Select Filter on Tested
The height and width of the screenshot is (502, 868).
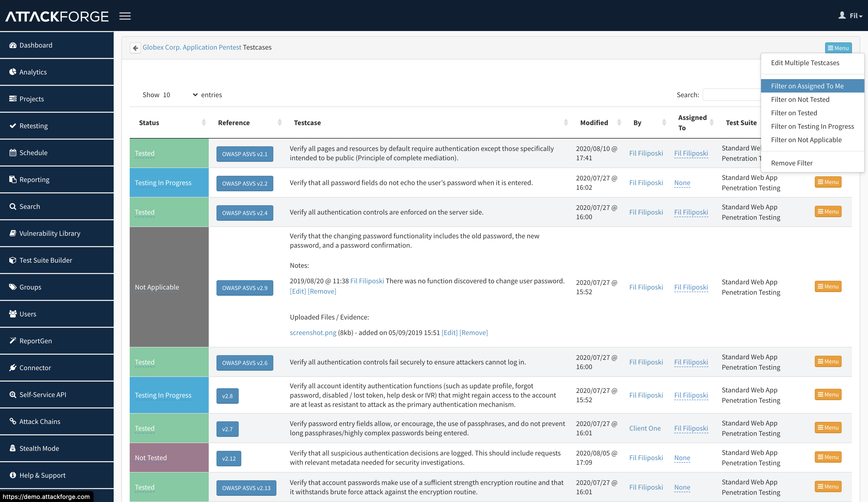coord(812,113)
